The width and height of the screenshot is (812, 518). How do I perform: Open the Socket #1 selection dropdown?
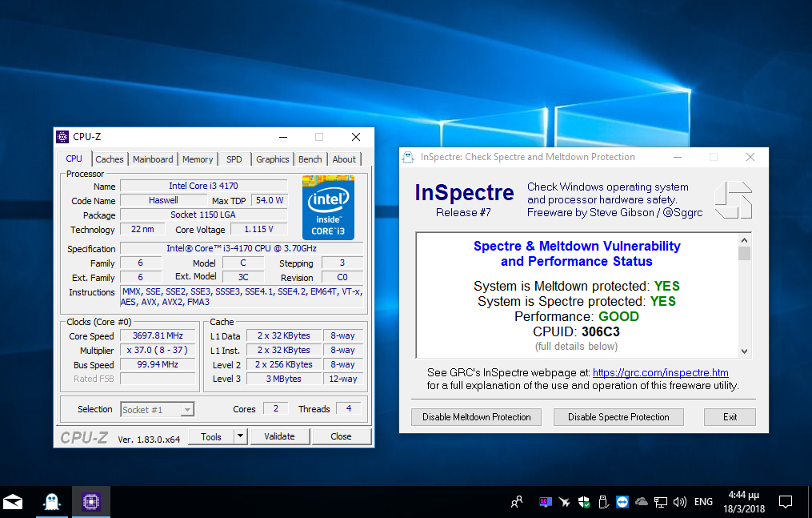(x=158, y=410)
